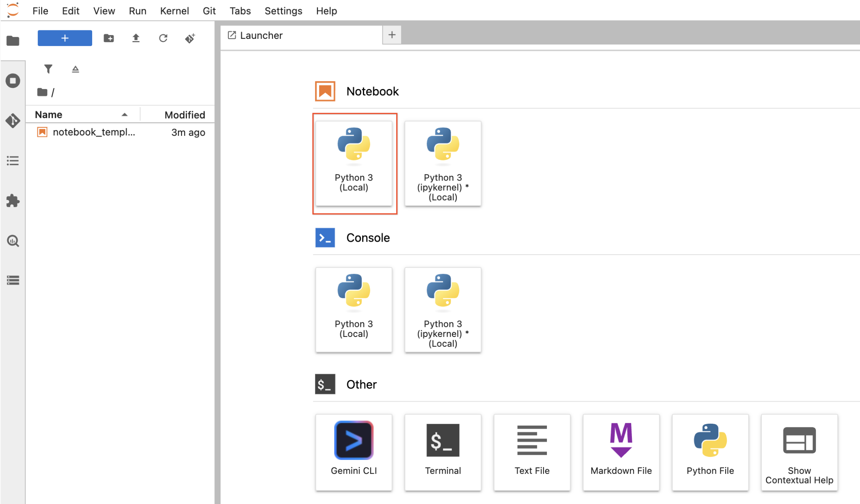Image resolution: width=860 pixels, height=504 pixels.
Task: Open a new Terminal
Action: (x=443, y=452)
